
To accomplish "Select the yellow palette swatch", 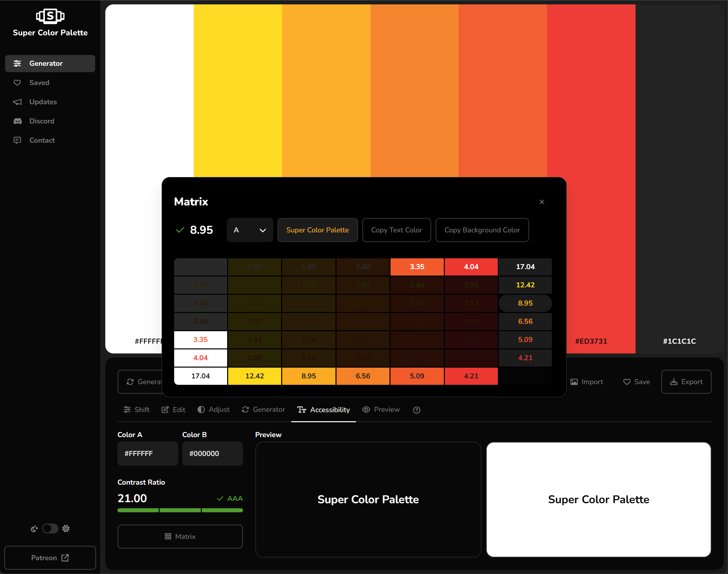I will point(238,90).
